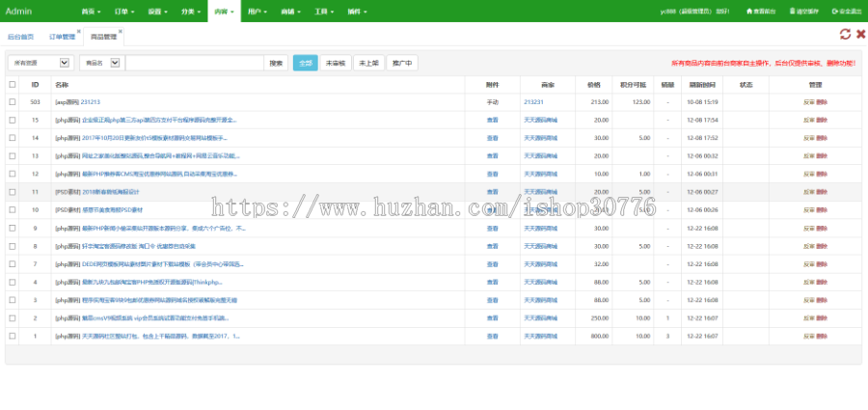Click the Admin logo text
Image resolution: width=868 pixels, height=410 pixels.
point(18,11)
